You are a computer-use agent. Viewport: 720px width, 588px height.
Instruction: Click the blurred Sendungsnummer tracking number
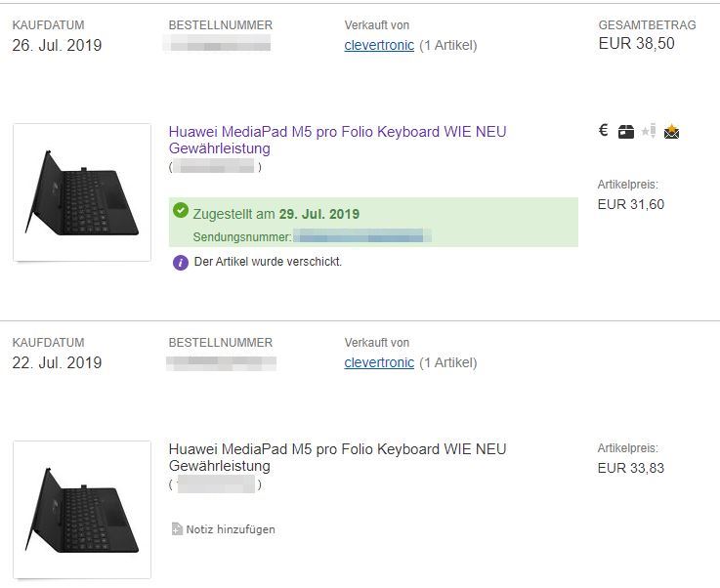[361, 236]
